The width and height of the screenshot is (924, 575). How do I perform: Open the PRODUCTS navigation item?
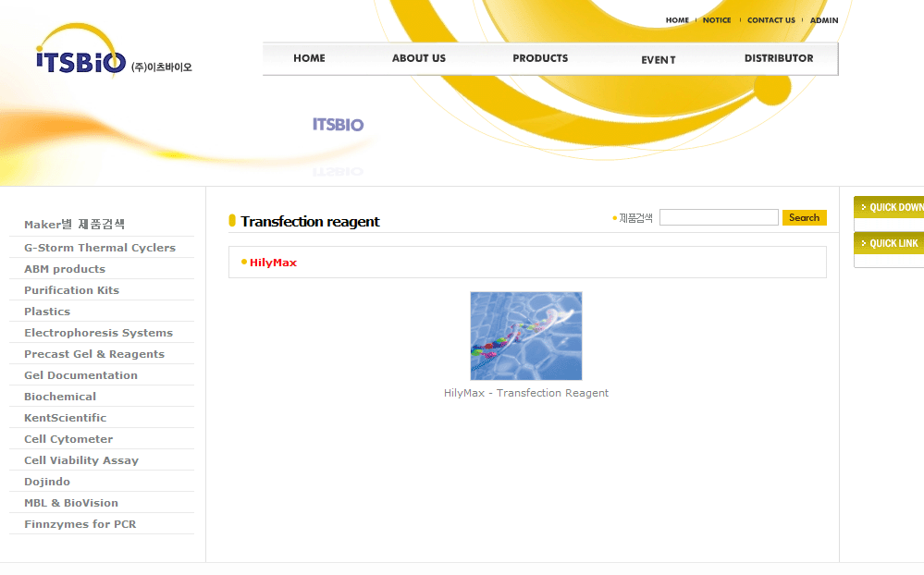point(540,58)
